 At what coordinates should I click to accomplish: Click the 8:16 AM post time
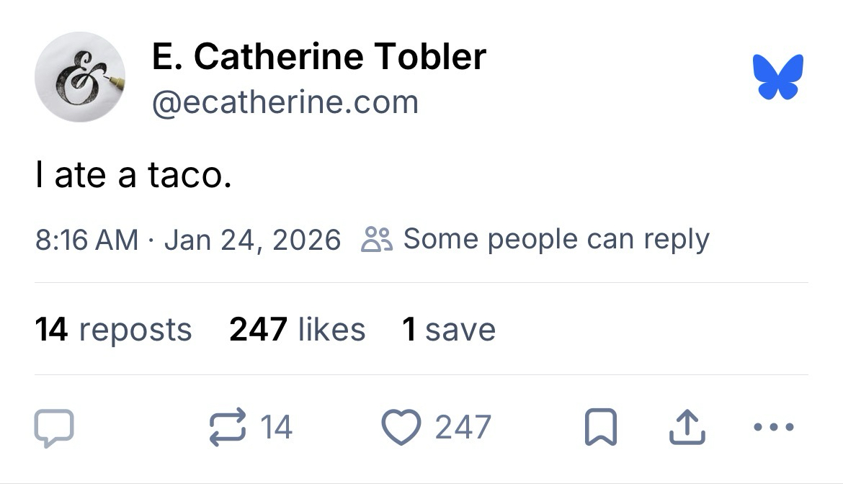click(86, 240)
